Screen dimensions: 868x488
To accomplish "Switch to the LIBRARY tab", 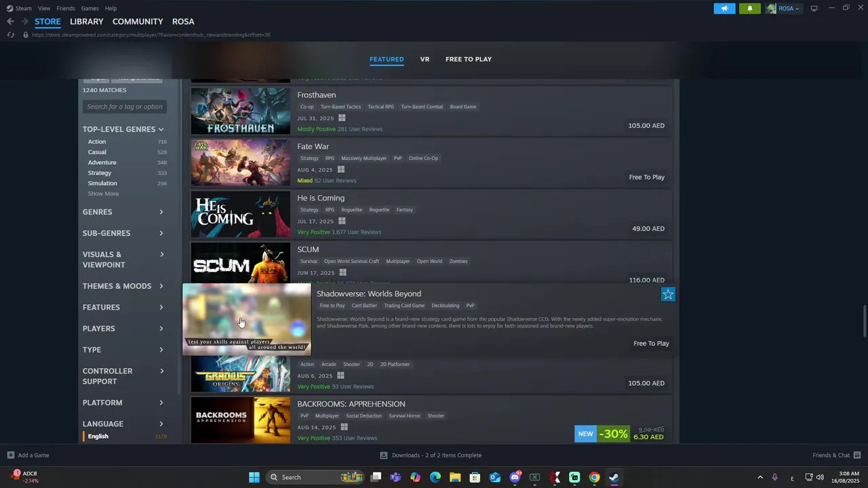I will click(x=87, y=22).
